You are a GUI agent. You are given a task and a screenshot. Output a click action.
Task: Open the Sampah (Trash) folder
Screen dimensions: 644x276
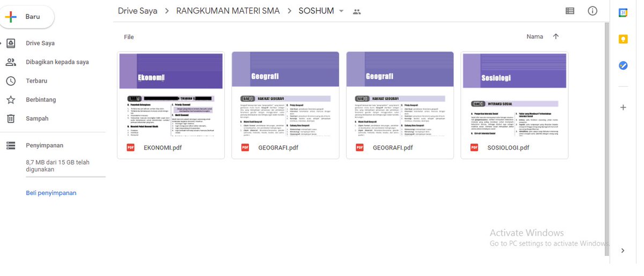tap(37, 118)
